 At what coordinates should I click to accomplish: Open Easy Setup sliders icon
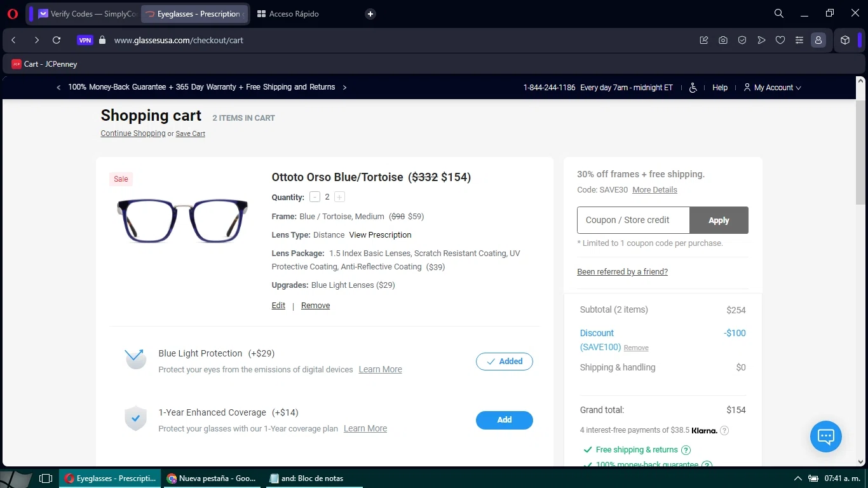pyautogui.click(x=799, y=40)
